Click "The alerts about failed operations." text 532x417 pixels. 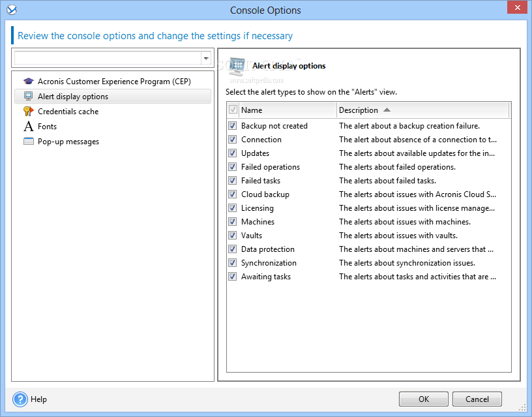[397, 166]
